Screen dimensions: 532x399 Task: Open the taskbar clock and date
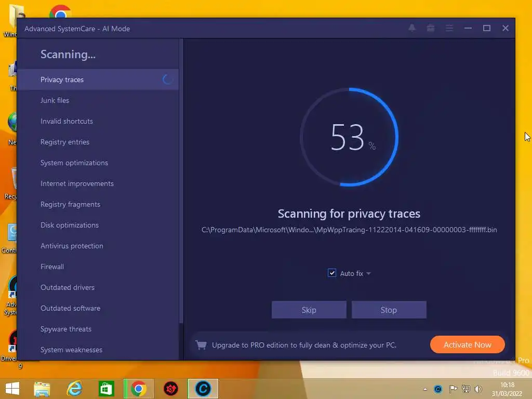[x=507, y=389]
